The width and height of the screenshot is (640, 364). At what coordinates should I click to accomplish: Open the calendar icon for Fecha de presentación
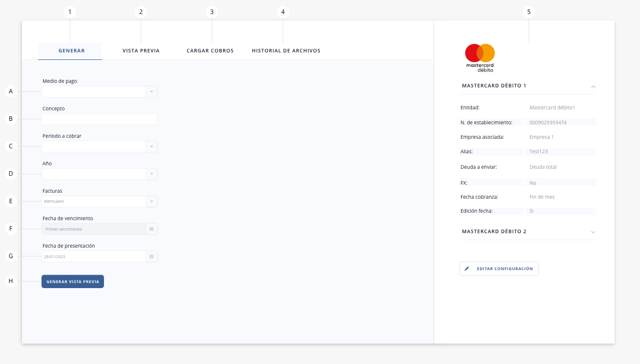point(151,256)
